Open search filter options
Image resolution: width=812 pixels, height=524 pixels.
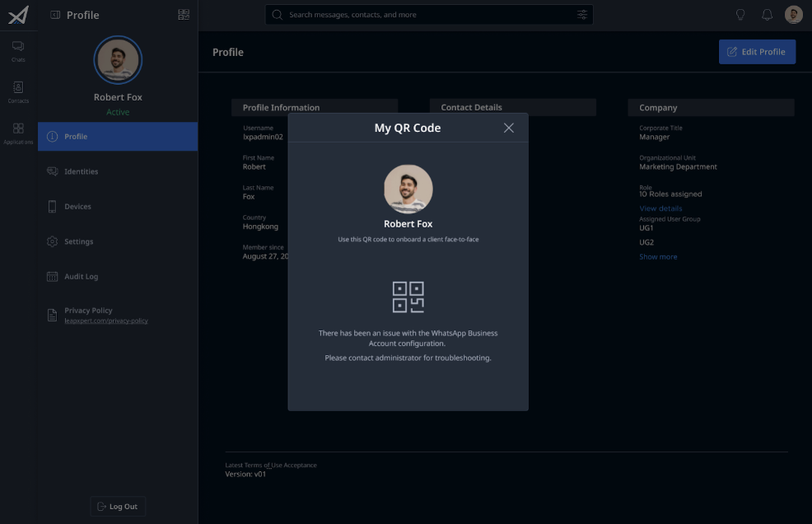coord(582,15)
